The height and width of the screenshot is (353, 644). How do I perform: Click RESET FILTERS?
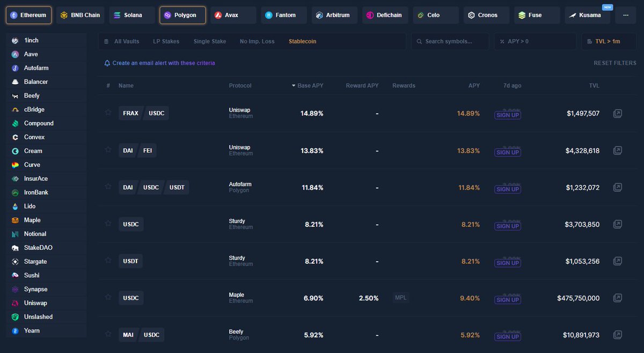[x=615, y=63]
